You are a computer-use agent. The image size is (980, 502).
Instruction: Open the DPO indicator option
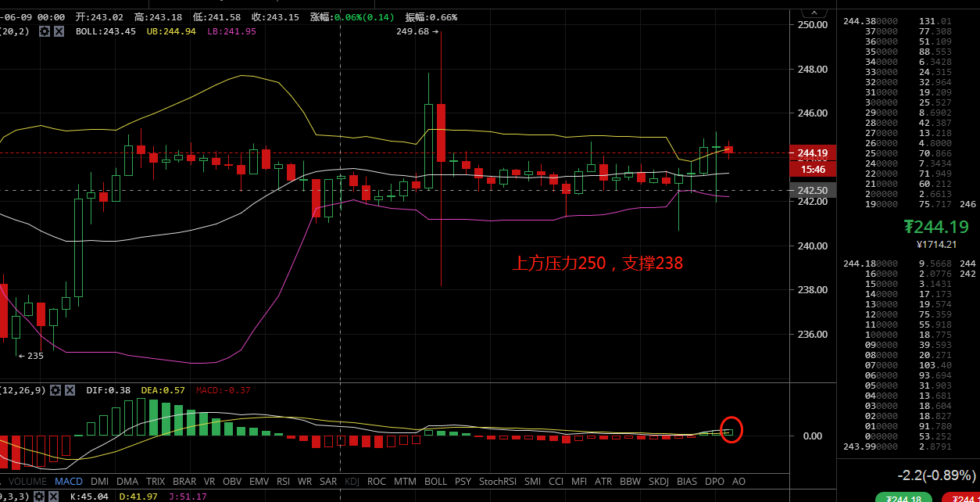click(x=714, y=482)
